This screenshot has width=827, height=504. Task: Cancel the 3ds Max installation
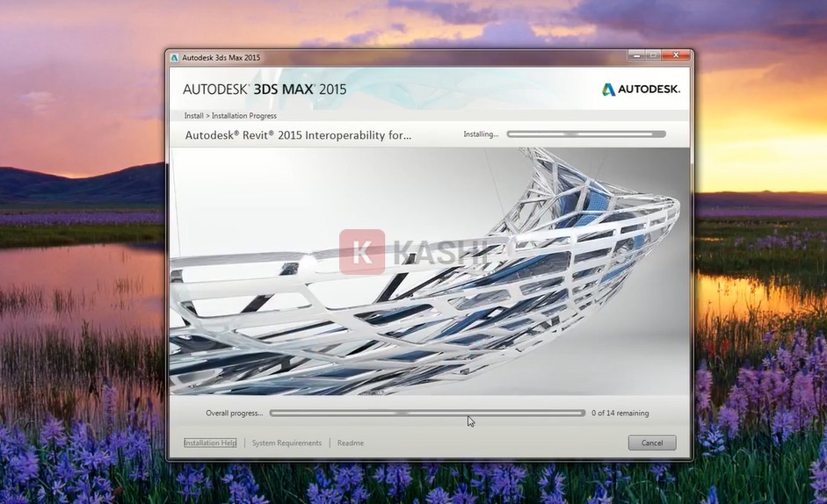tap(652, 443)
